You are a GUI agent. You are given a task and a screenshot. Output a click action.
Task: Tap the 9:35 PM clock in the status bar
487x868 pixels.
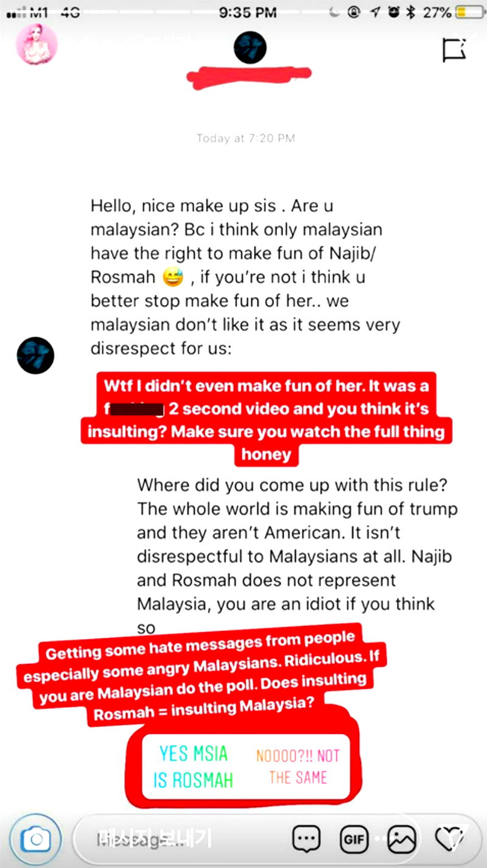click(247, 12)
